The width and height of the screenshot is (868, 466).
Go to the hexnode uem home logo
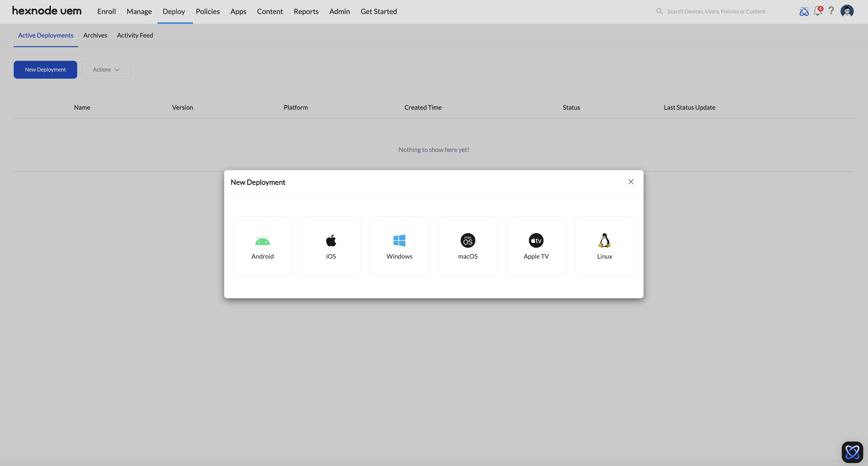47,11
